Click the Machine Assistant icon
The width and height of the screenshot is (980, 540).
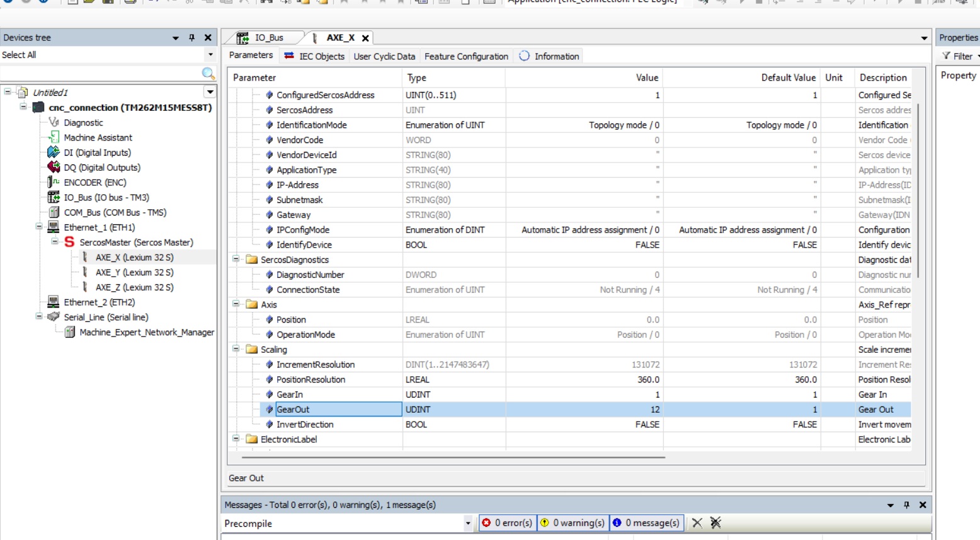click(54, 137)
